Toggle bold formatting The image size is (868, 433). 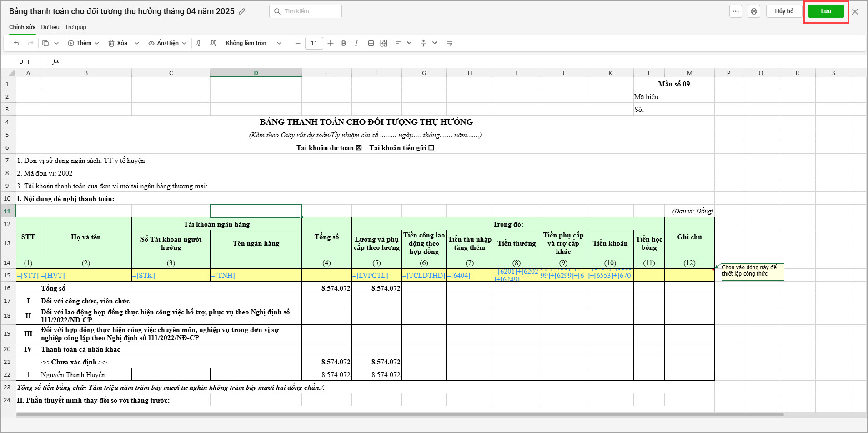click(344, 43)
